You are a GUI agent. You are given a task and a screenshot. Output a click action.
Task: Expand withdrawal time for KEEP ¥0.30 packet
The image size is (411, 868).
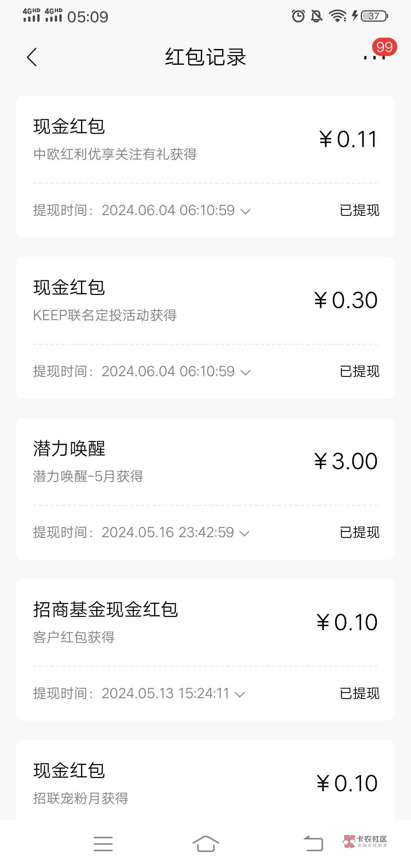246,372
